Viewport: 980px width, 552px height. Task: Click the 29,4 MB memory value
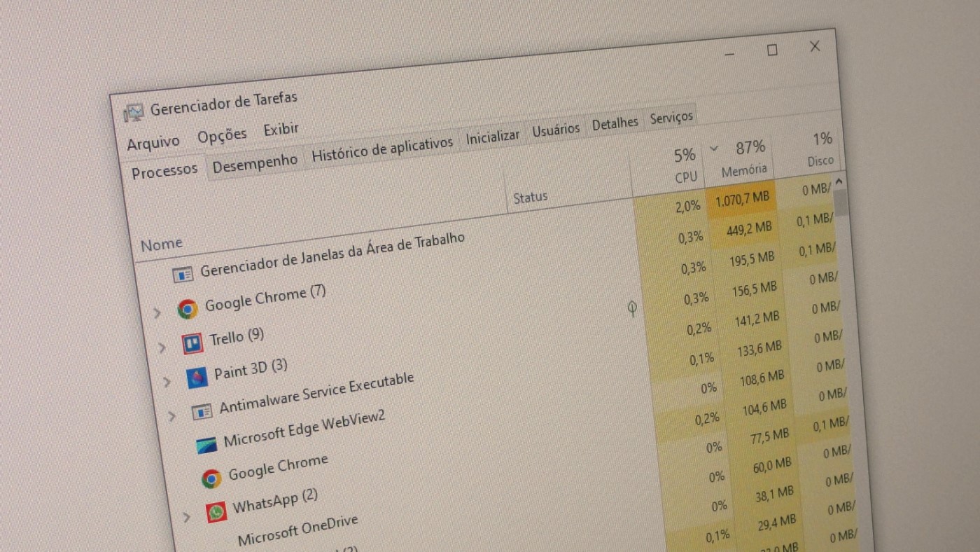pos(776,523)
